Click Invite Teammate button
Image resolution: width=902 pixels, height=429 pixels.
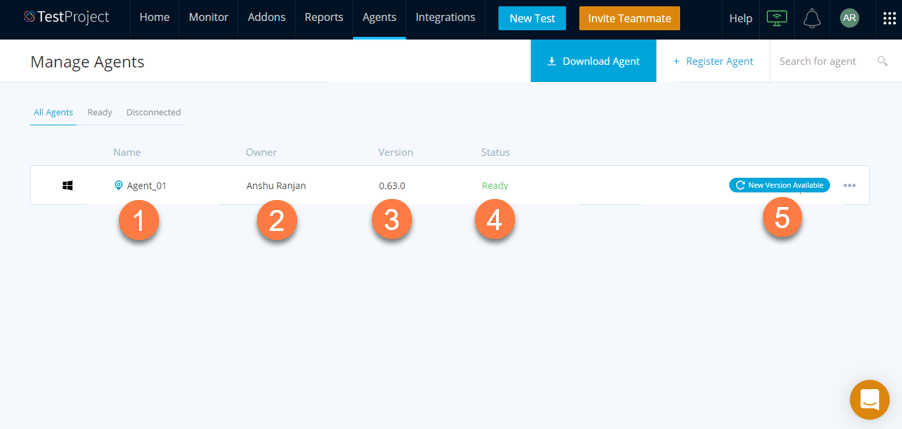[x=629, y=18]
